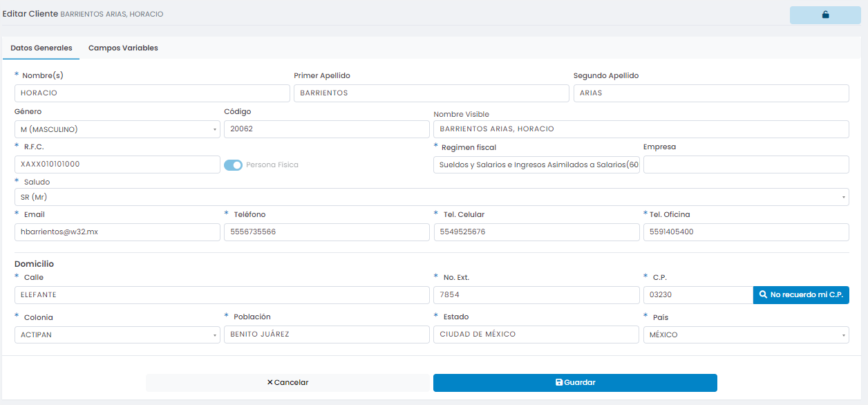
Task: Toggle the Persona Física switch
Action: 233,165
